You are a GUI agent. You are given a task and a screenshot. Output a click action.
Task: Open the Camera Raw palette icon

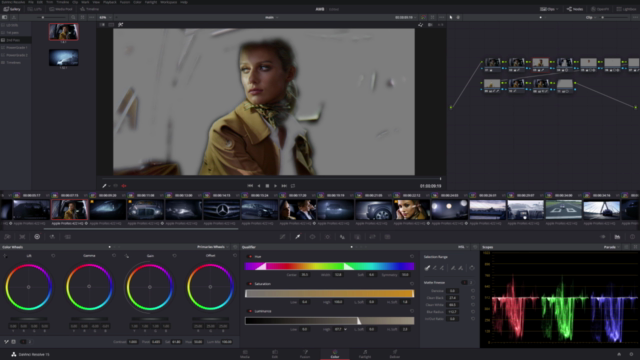coord(7,237)
